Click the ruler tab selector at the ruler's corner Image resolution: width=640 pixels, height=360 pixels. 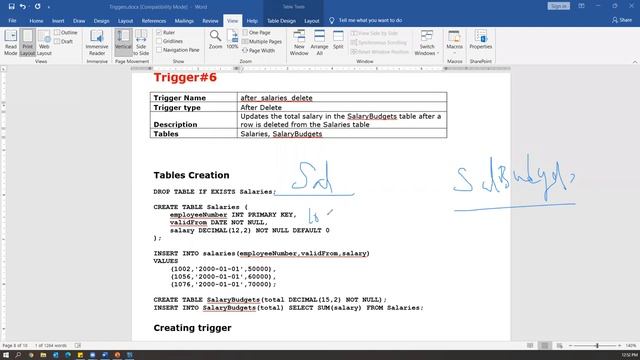(x=3, y=69)
